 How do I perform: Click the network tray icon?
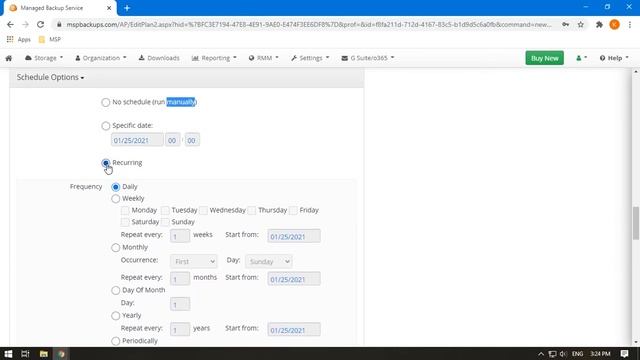(552, 353)
